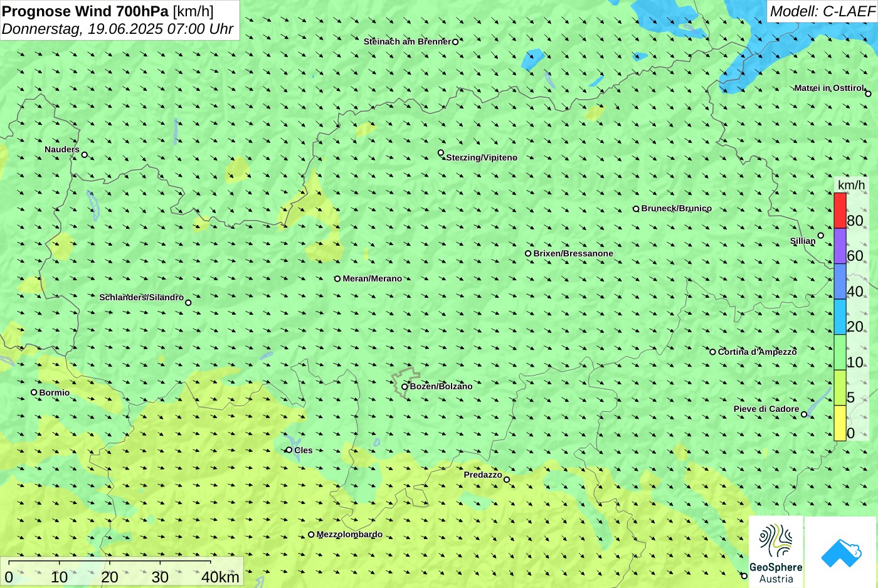The width and height of the screenshot is (878, 588).
Task: Select the 'Matrei in Osttirol' map label
Action: [829, 88]
